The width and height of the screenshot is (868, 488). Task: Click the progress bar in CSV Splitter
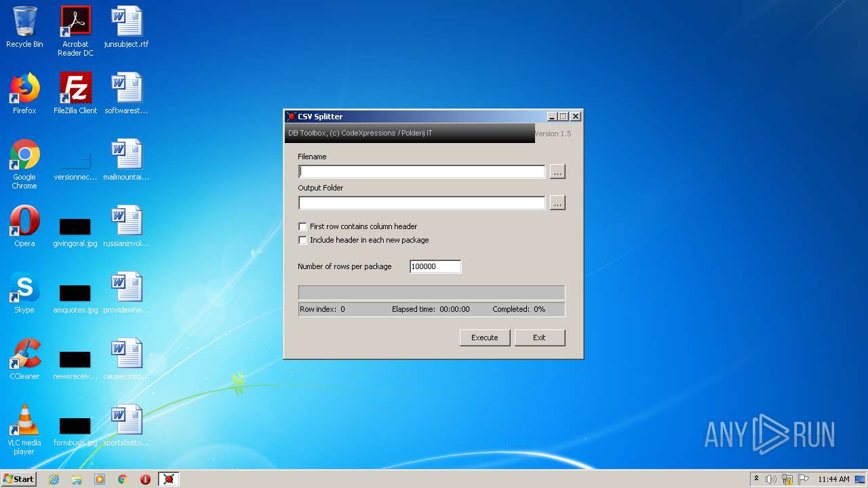(x=431, y=293)
